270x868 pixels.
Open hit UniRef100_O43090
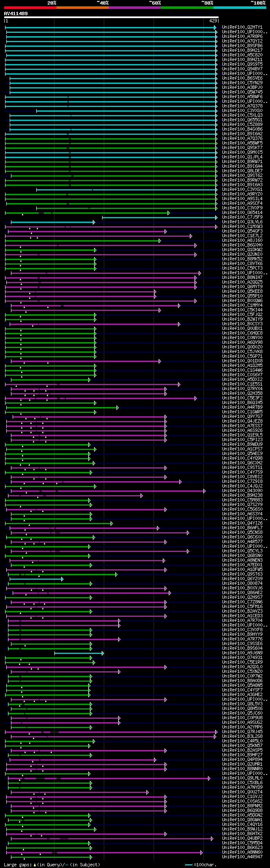[x=242, y=491]
